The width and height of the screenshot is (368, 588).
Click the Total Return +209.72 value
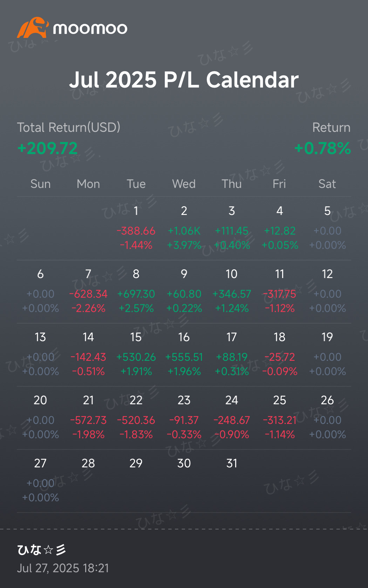click(47, 148)
